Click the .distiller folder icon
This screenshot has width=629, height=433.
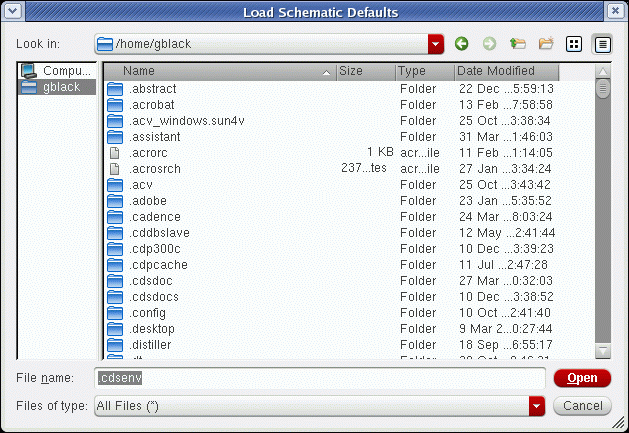point(115,346)
